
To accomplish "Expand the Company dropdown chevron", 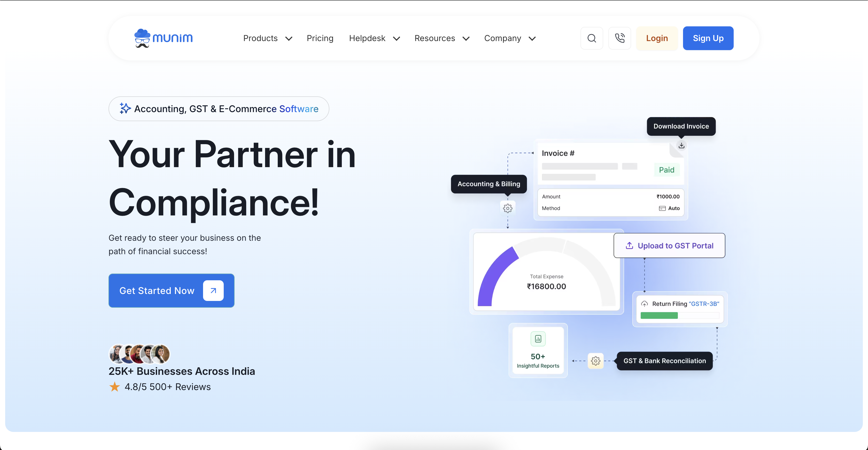I will (x=532, y=39).
